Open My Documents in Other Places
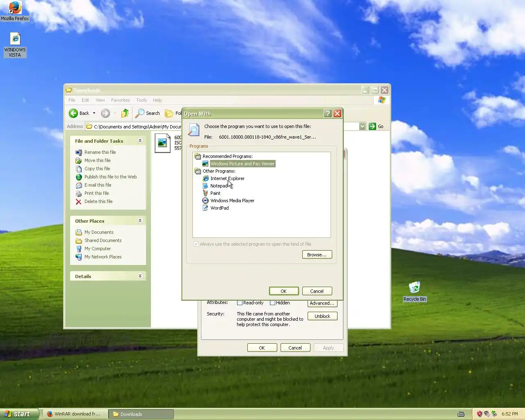The width and height of the screenshot is (525, 420). point(99,232)
